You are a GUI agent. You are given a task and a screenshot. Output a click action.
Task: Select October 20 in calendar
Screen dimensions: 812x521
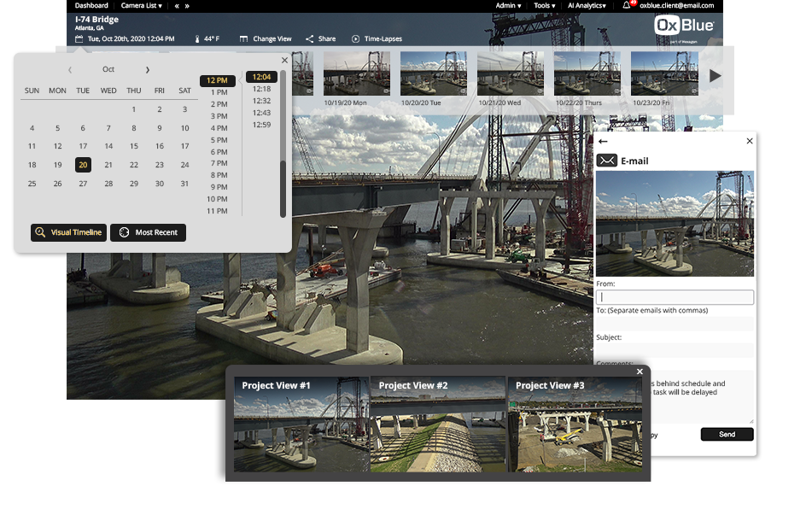click(x=83, y=165)
